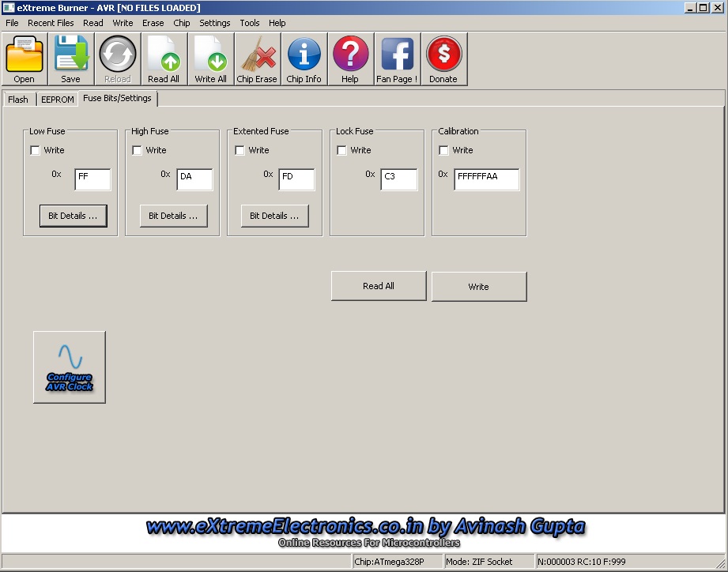
Task: Tick the Extented Fuse Write checkbox
Action: point(240,150)
